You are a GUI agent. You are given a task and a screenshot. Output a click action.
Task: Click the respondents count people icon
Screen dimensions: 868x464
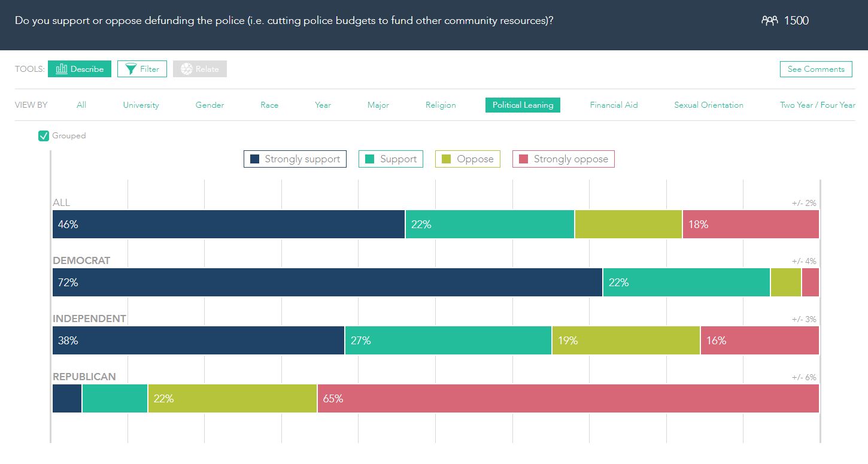(x=769, y=21)
